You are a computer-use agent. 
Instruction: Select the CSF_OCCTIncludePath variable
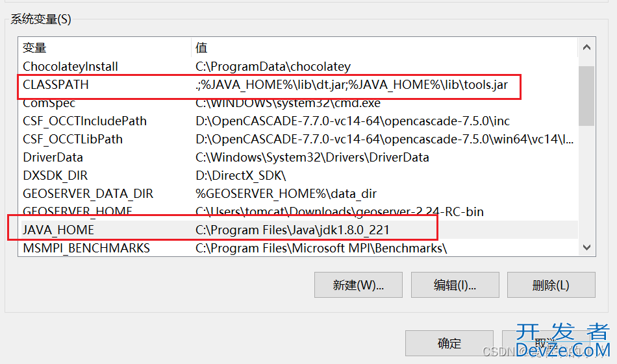point(298,121)
